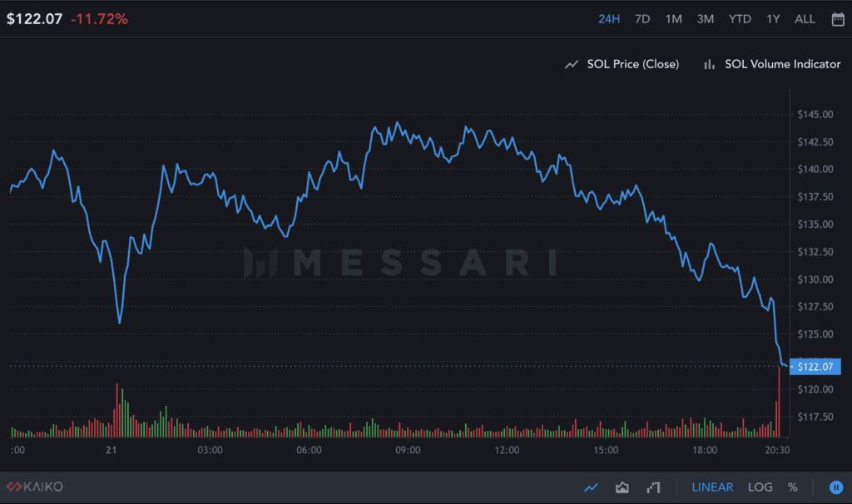Select the 7D time range
The image size is (852, 504).
pyautogui.click(x=642, y=19)
